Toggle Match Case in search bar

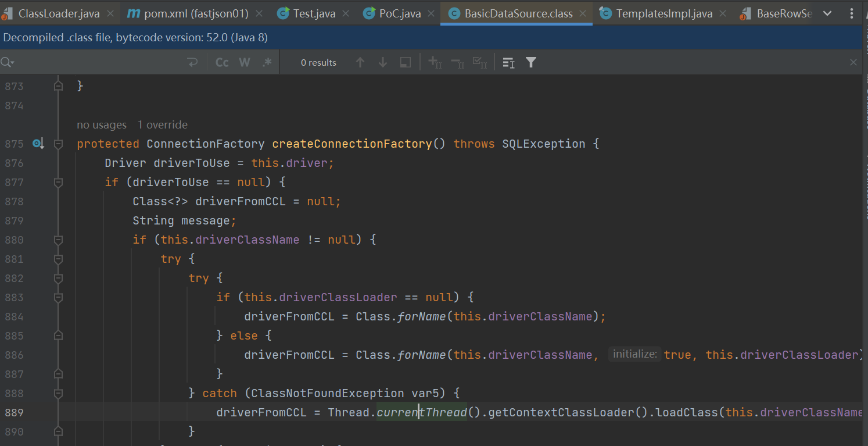[222, 63]
